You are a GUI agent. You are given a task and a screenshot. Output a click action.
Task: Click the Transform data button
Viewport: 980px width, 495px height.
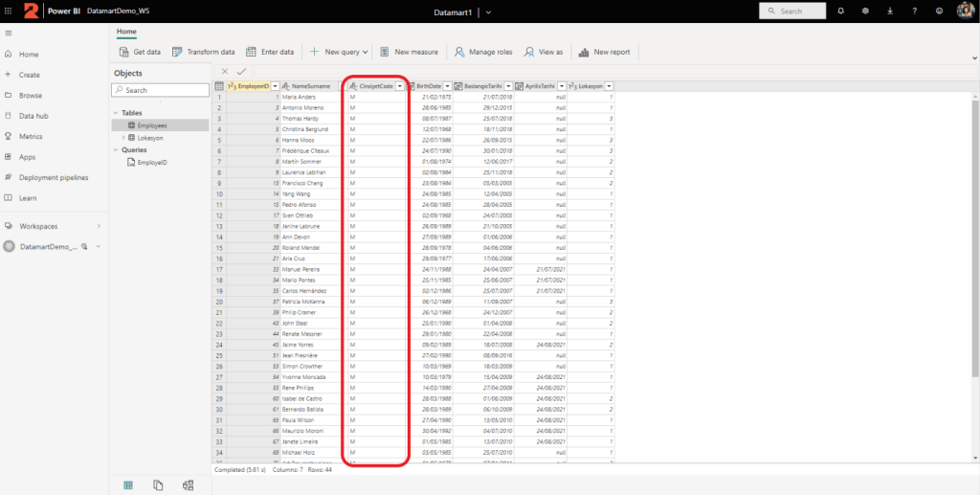203,52
